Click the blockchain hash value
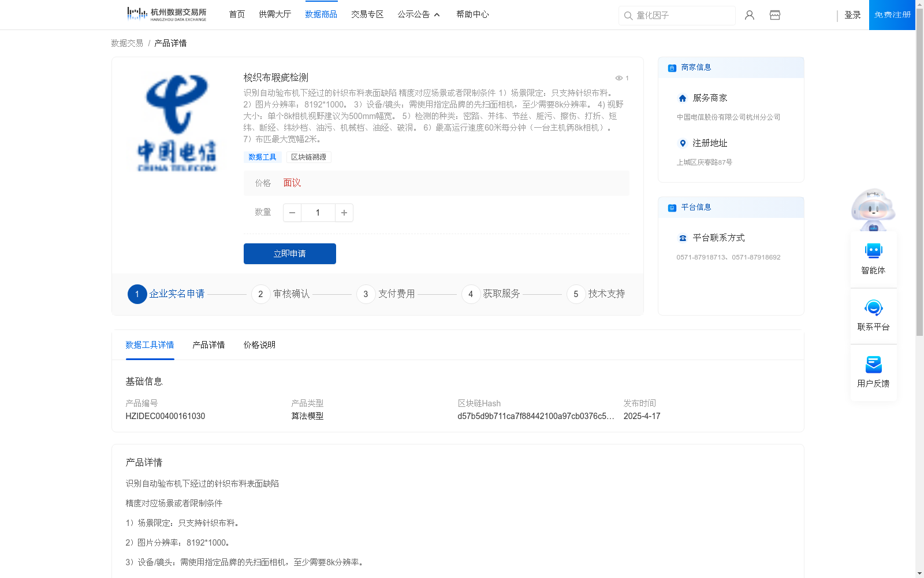This screenshot has width=924, height=578. click(x=536, y=416)
